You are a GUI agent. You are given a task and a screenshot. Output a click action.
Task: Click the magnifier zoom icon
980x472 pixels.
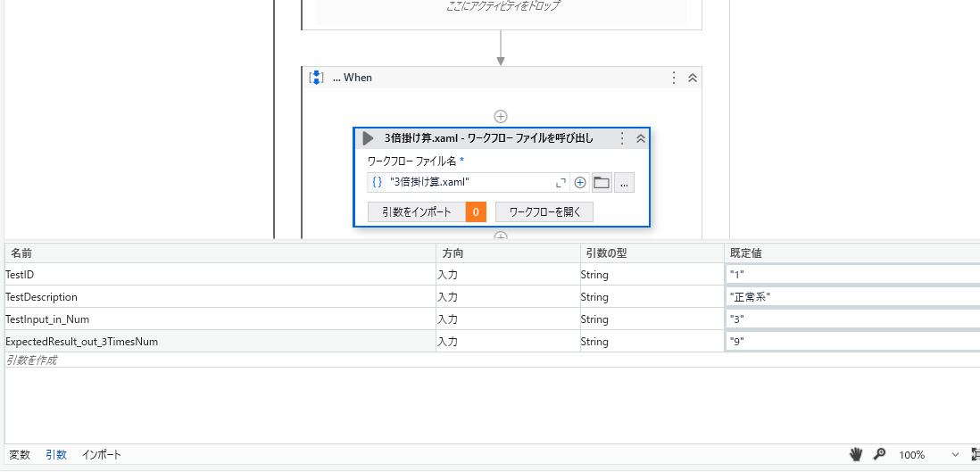click(879, 454)
